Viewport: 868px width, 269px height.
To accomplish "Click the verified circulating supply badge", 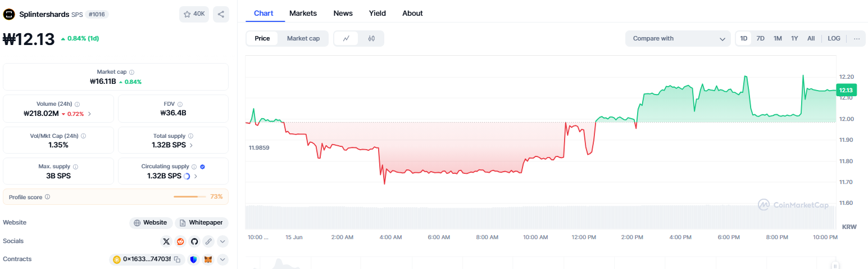I will [x=202, y=167].
